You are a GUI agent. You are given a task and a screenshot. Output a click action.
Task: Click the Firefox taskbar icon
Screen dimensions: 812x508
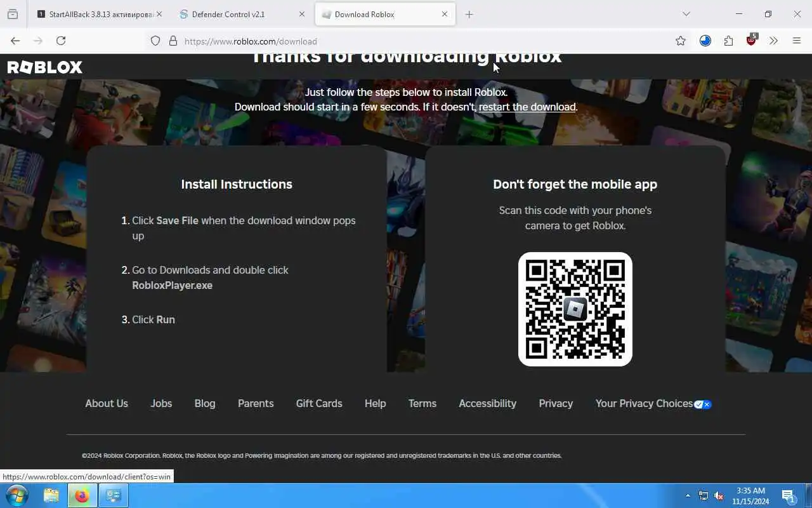coord(82,495)
